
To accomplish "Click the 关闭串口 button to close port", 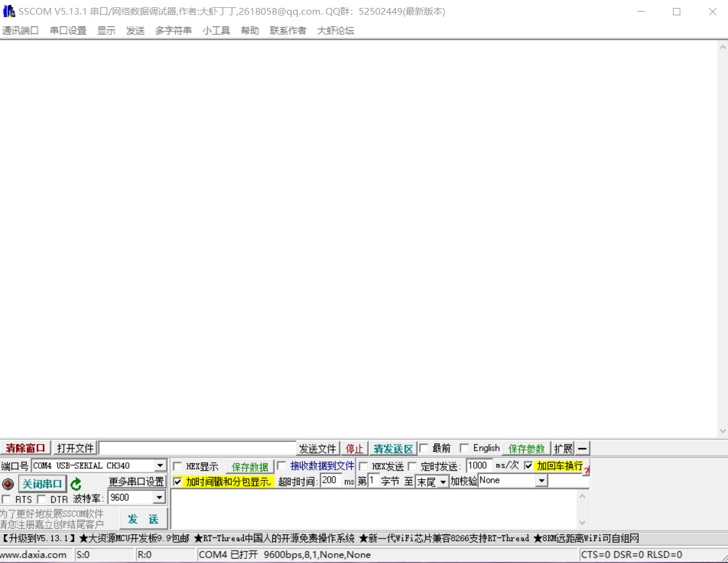I will [42, 483].
